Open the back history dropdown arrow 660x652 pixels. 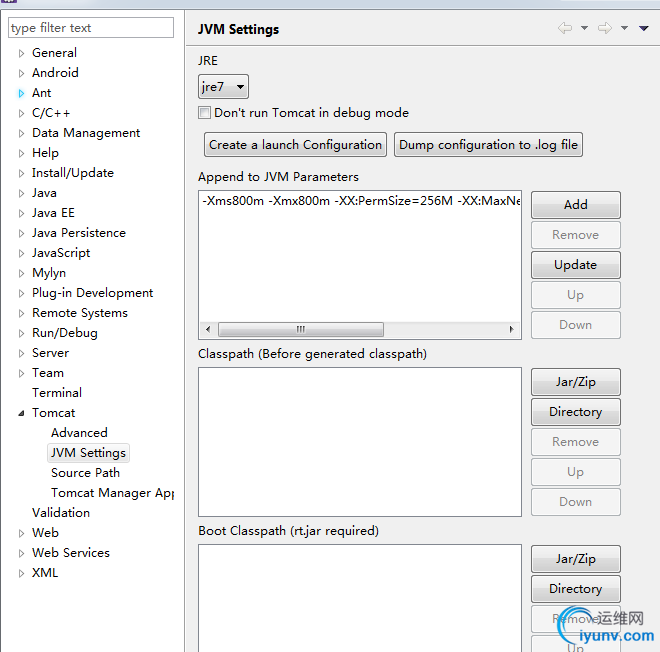584,28
